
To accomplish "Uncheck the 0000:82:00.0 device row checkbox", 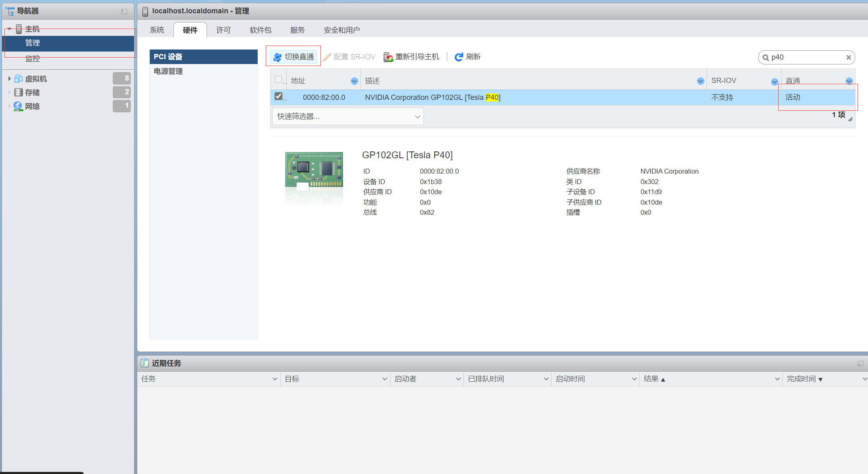I will pyautogui.click(x=278, y=96).
